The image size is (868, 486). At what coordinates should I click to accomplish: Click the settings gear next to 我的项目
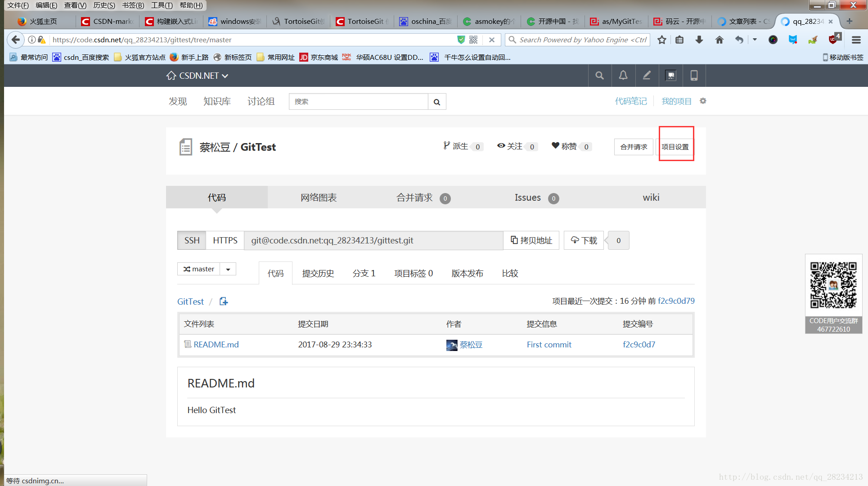point(703,101)
